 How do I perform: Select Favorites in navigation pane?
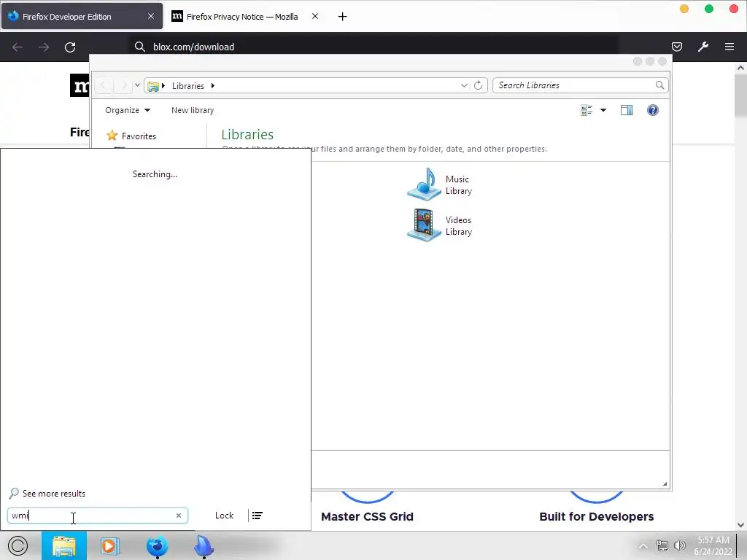131,136
